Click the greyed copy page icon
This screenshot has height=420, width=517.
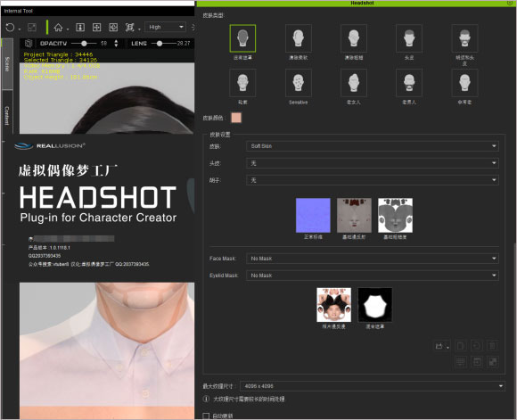(x=461, y=346)
